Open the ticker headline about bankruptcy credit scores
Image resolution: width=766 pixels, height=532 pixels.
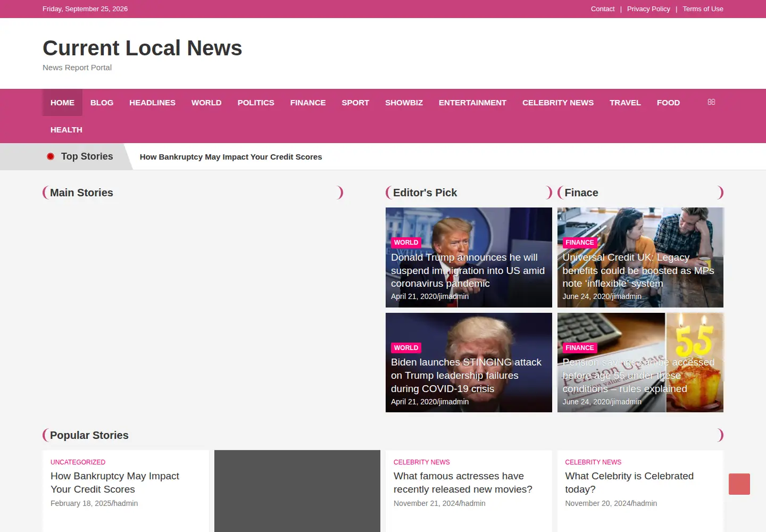point(231,157)
